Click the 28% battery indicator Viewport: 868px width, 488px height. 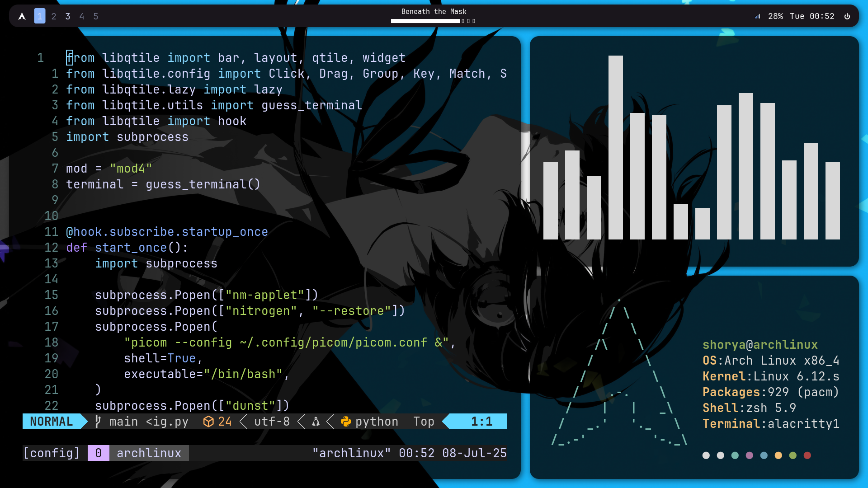[775, 16]
